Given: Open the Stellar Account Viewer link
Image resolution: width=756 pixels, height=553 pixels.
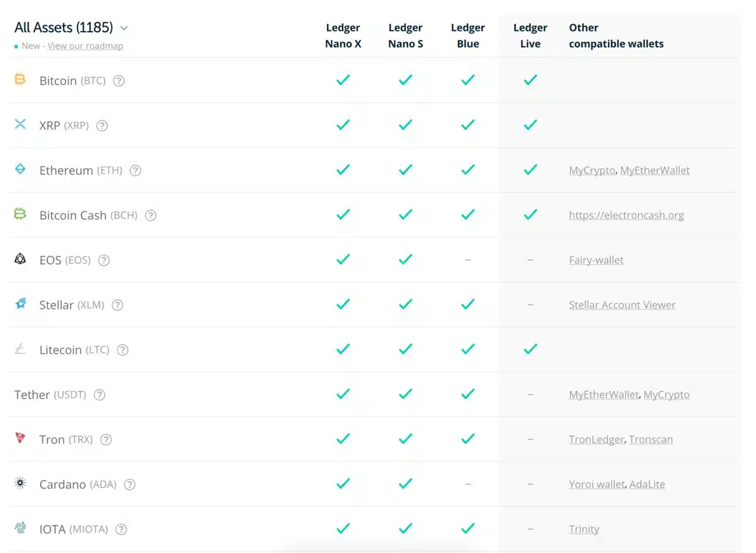Looking at the screenshot, I should [x=622, y=305].
